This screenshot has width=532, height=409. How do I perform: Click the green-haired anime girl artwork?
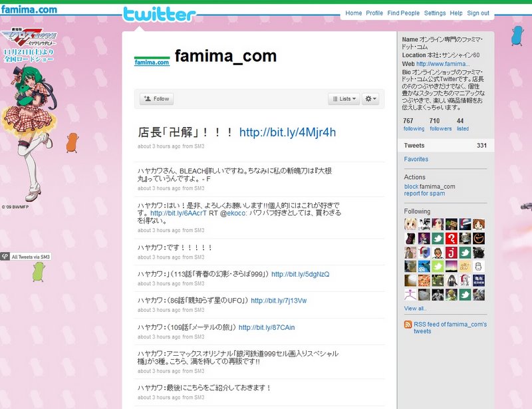[x=29, y=134]
